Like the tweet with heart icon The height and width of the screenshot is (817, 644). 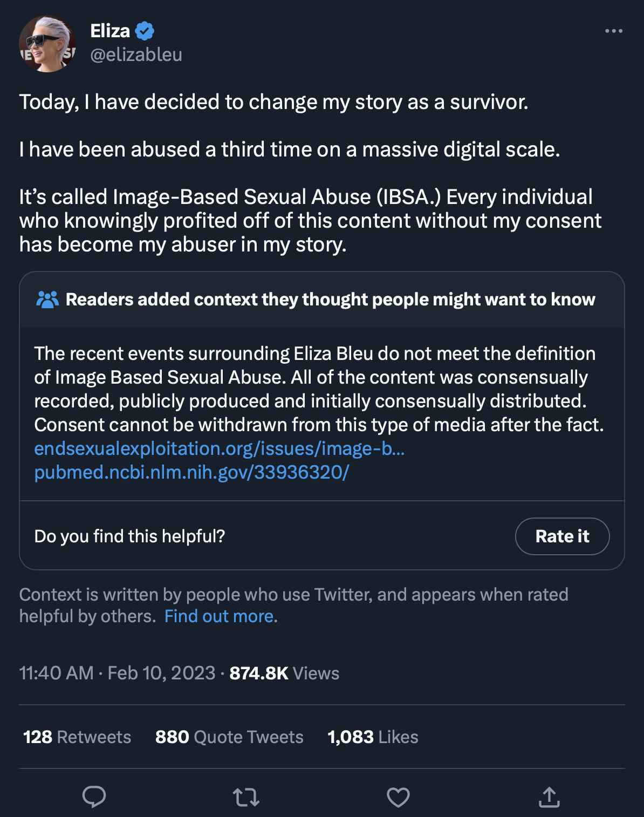pos(398,797)
